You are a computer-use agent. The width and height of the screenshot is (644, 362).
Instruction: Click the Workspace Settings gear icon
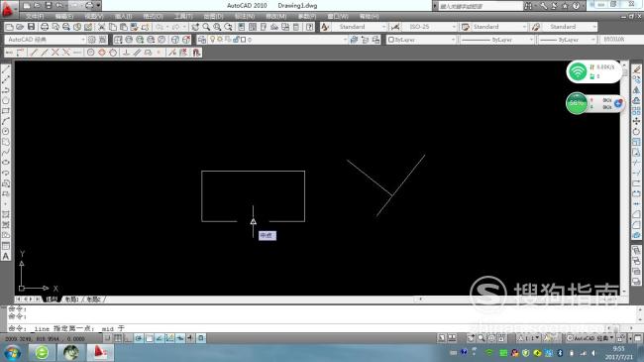tap(91, 40)
